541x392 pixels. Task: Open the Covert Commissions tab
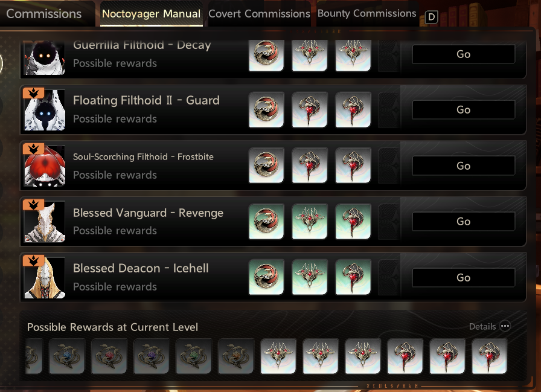259,14
